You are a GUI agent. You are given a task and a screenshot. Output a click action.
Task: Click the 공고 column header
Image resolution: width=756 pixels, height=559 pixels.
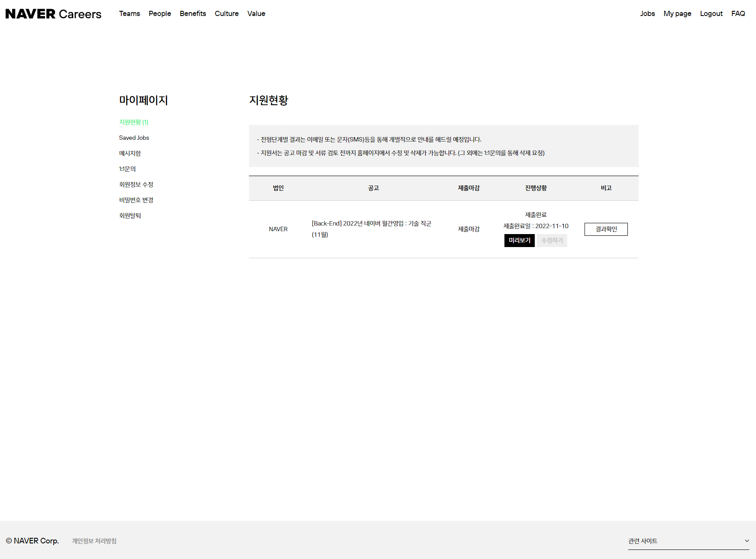click(x=373, y=188)
